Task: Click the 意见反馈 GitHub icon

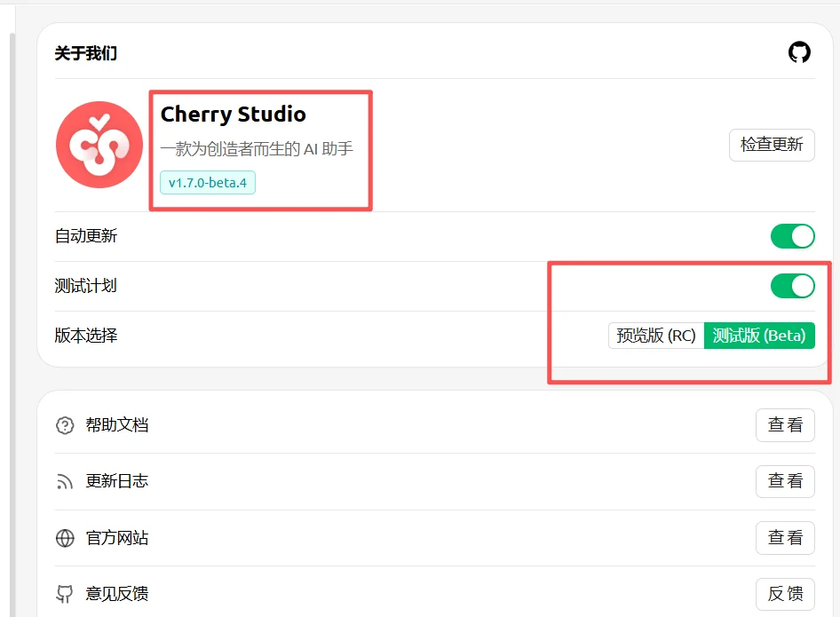Action: coord(65,594)
